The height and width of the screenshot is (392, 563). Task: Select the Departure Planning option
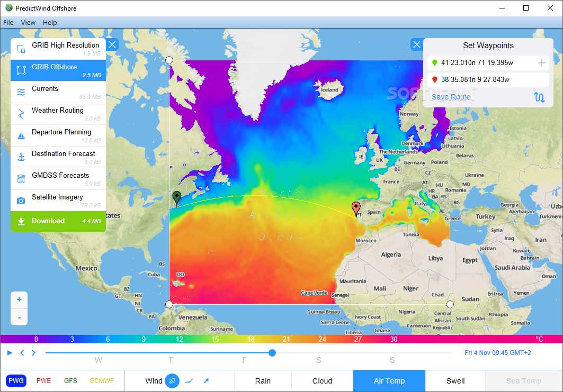pos(58,135)
